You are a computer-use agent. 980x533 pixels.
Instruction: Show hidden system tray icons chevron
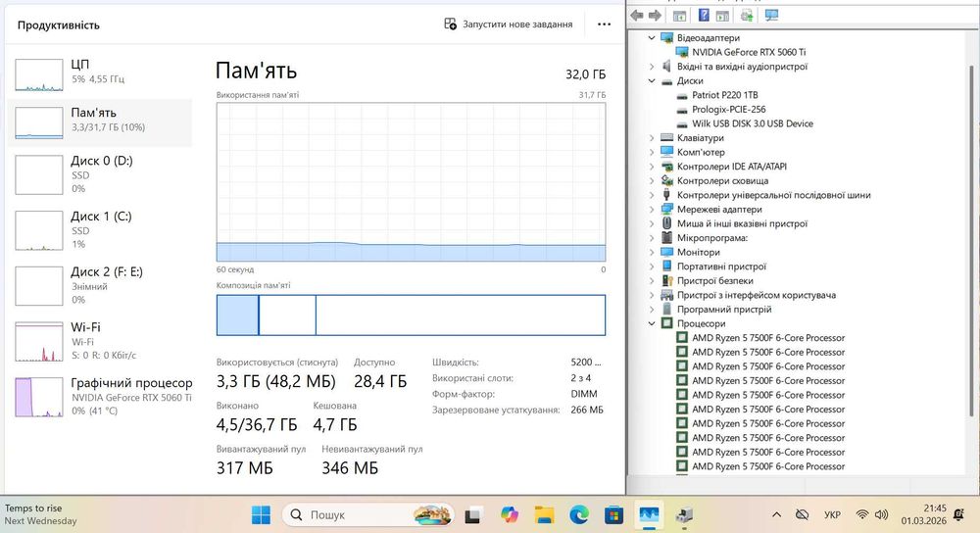coord(776,515)
